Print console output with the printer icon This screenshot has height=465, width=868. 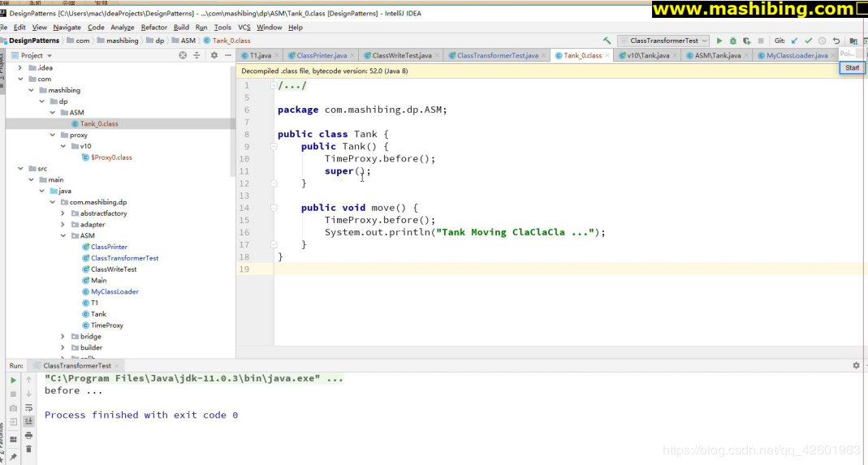click(28, 435)
